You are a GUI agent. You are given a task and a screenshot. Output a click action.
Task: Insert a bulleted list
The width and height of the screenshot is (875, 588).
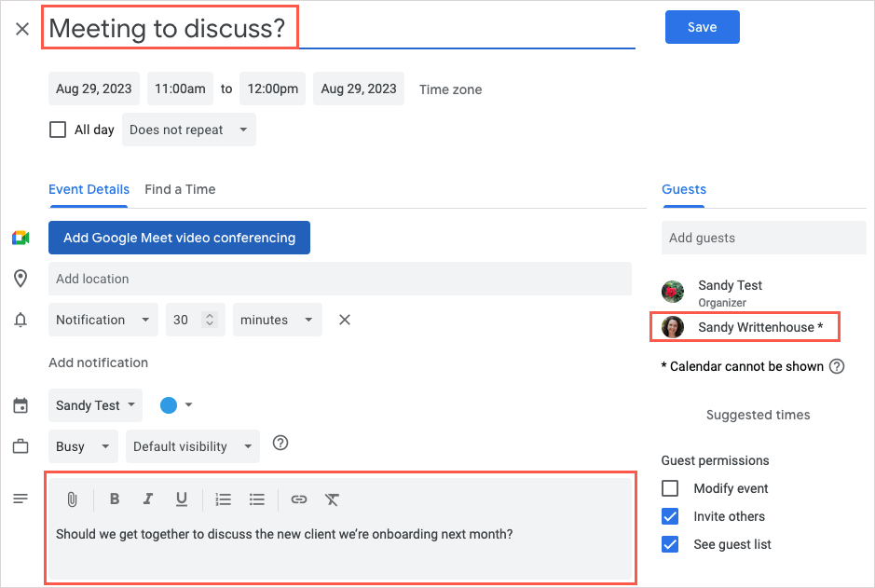[257, 499]
